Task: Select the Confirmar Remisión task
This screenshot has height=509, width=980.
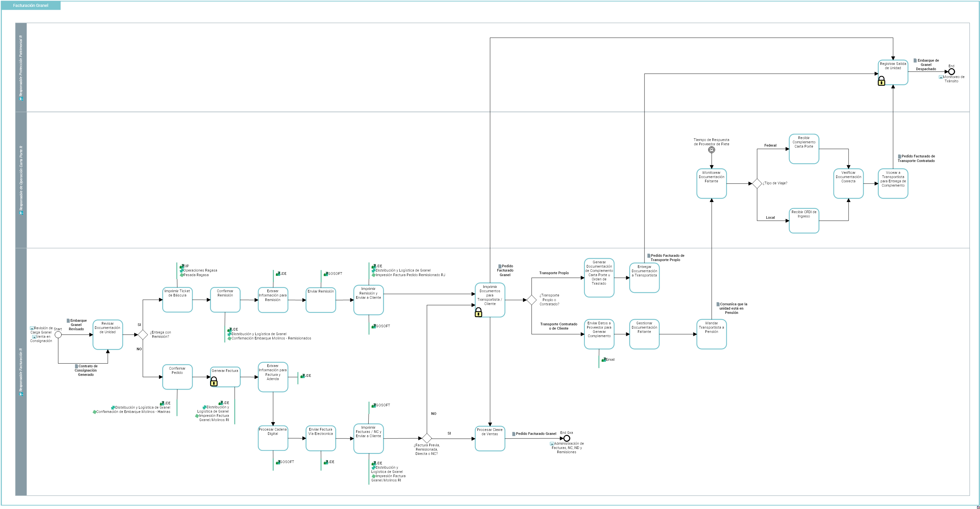Action: tap(225, 300)
